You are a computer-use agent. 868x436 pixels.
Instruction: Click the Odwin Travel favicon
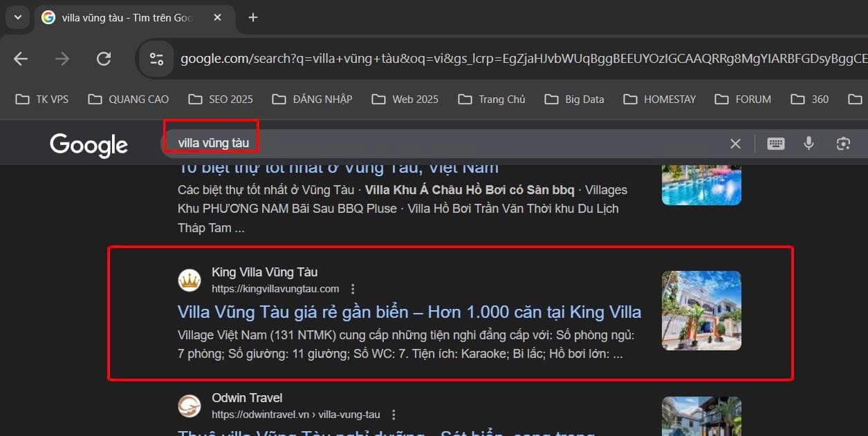coord(189,406)
